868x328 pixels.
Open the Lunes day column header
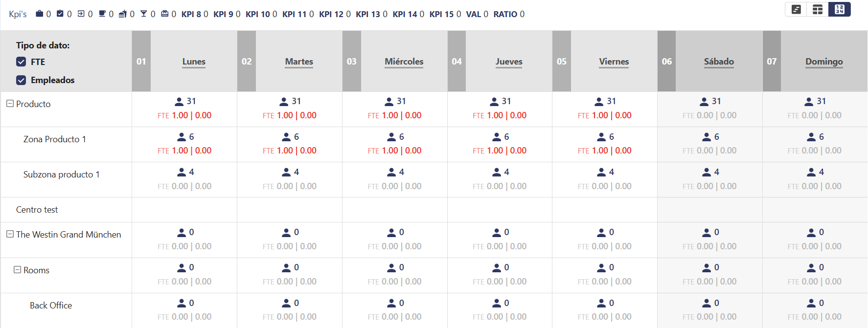tap(194, 62)
